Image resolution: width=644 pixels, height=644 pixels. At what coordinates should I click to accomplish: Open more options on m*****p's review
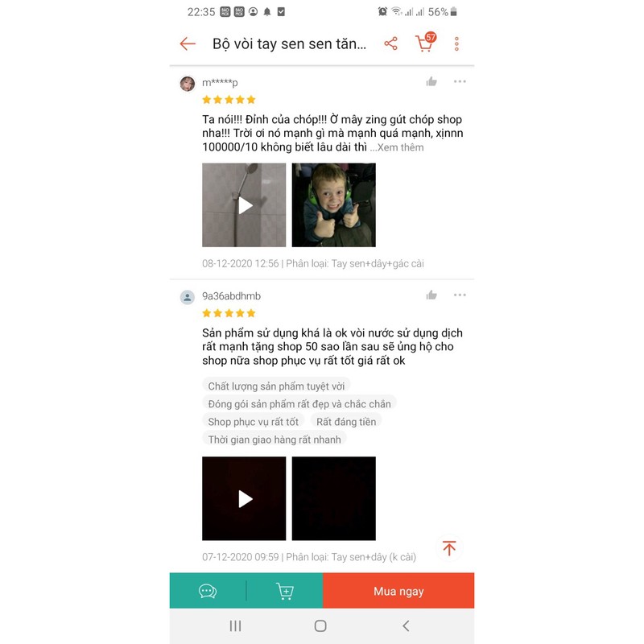coord(460,81)
